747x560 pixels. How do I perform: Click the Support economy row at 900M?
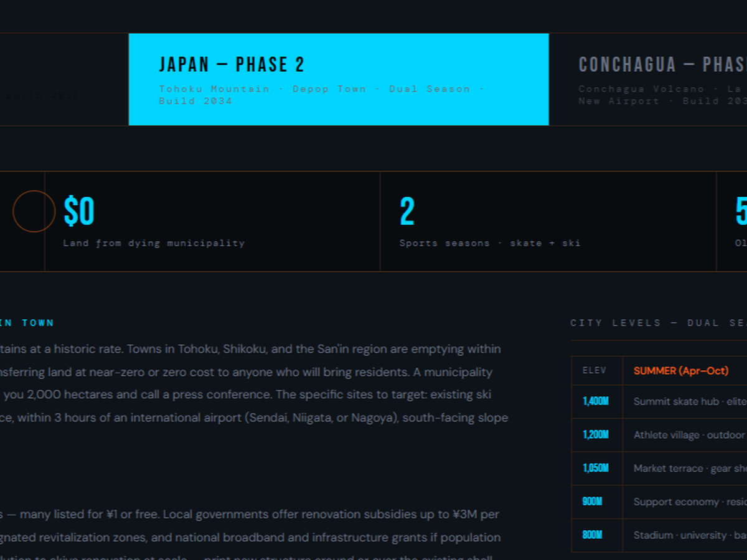click(x=688, y=502)
